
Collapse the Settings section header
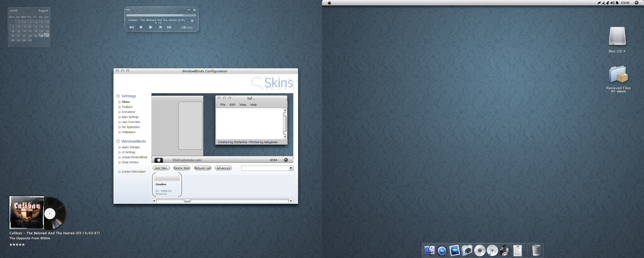click(126, 96)
